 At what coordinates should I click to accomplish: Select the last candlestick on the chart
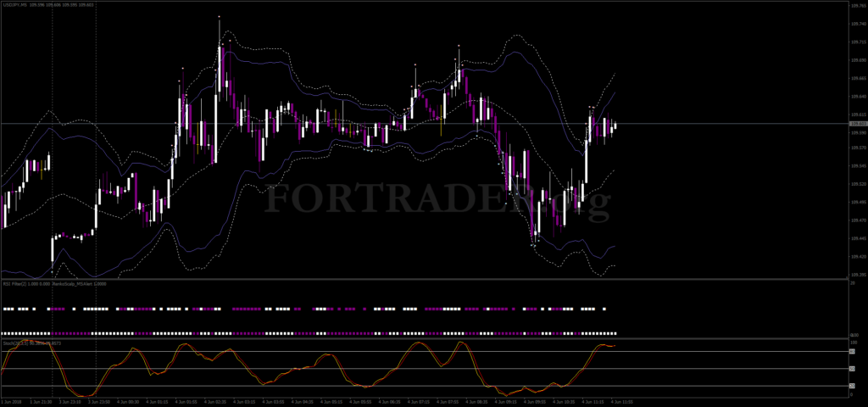click(615, 125)
